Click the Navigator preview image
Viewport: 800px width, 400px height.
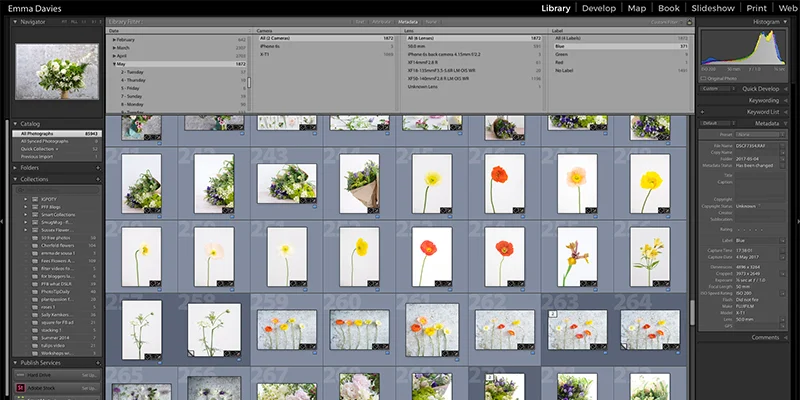coord(57,71)
